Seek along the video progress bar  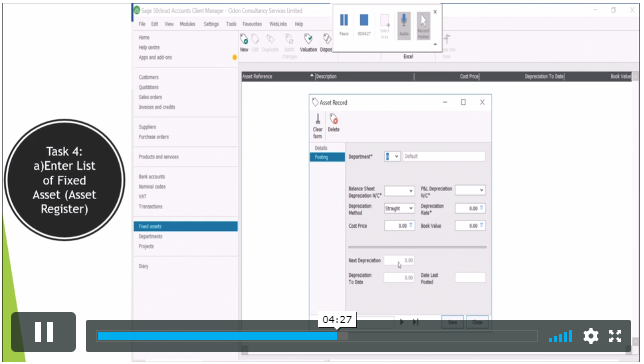tap(317, 336)
